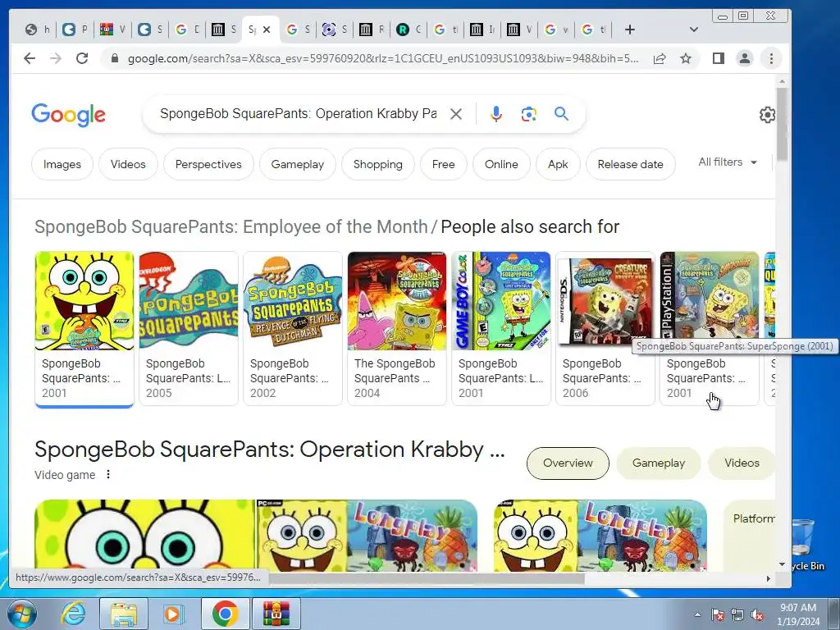Viewport: 840px width, 630px height.
Task: Select the Free filter chip
Action: 444,164
